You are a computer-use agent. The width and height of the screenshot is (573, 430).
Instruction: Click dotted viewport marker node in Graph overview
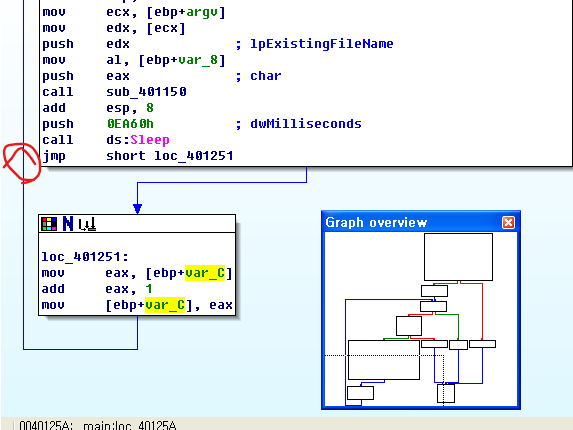point(446,393)
